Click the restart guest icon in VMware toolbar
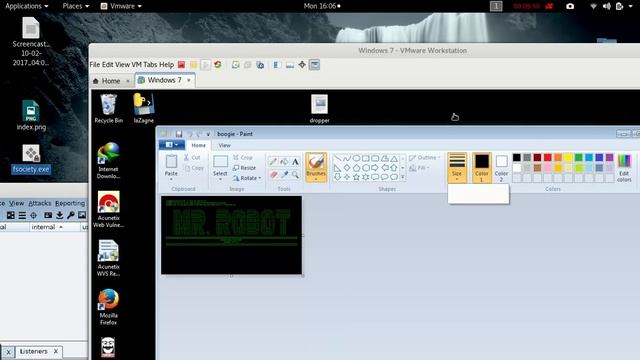 click(218, 65)
